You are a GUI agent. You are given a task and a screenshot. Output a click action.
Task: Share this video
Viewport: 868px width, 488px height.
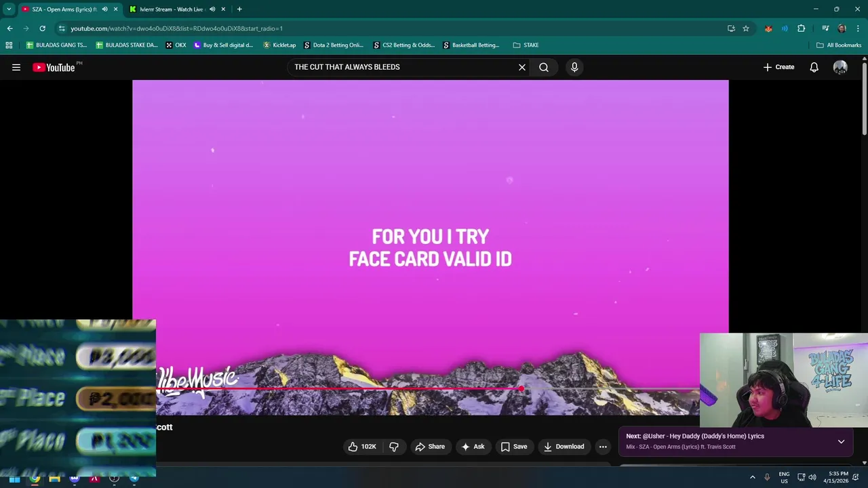tap(430, 447)
